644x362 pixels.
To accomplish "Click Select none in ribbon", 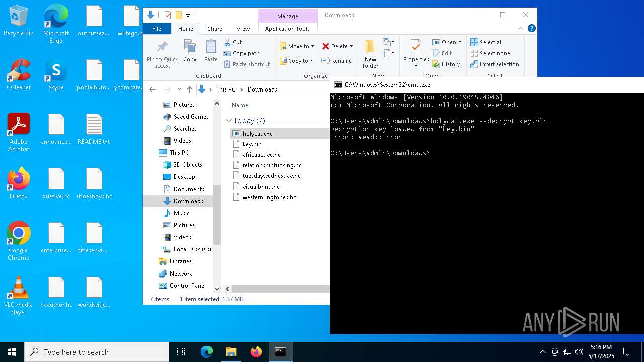I will pos(491,53).
